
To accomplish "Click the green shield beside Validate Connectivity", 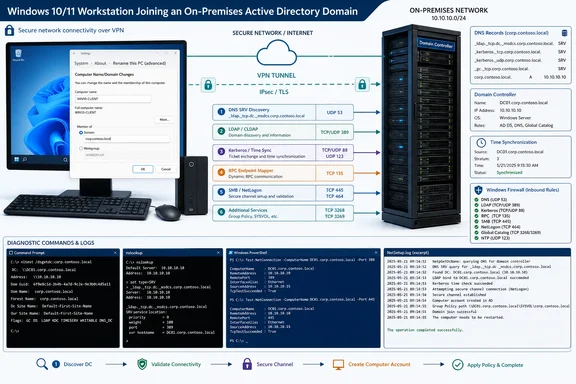I will 142,364.
